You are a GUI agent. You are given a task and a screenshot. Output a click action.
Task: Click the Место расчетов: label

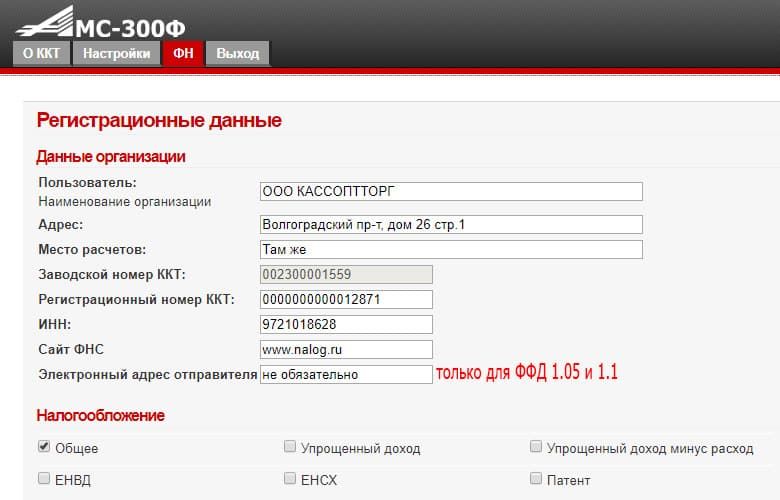click(x=93, y=250)
